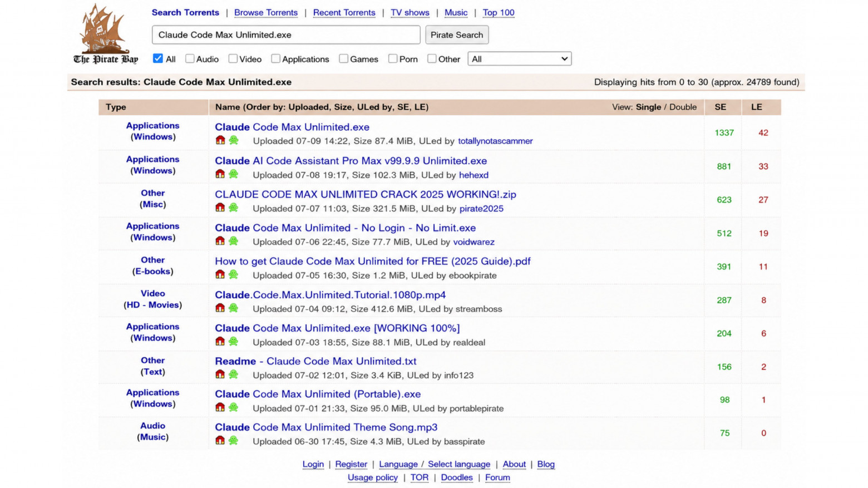The height and width of the screenshot is (488, 868).
Task: Switch results view to Double
Action: pyautogui.click(x=683, y=107)
